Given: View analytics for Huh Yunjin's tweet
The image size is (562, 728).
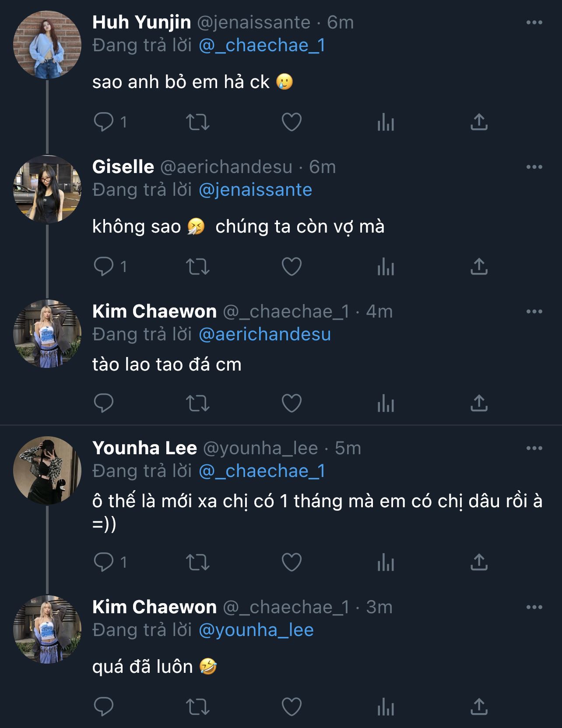Looking at the screenshot, I should (386, 122).
